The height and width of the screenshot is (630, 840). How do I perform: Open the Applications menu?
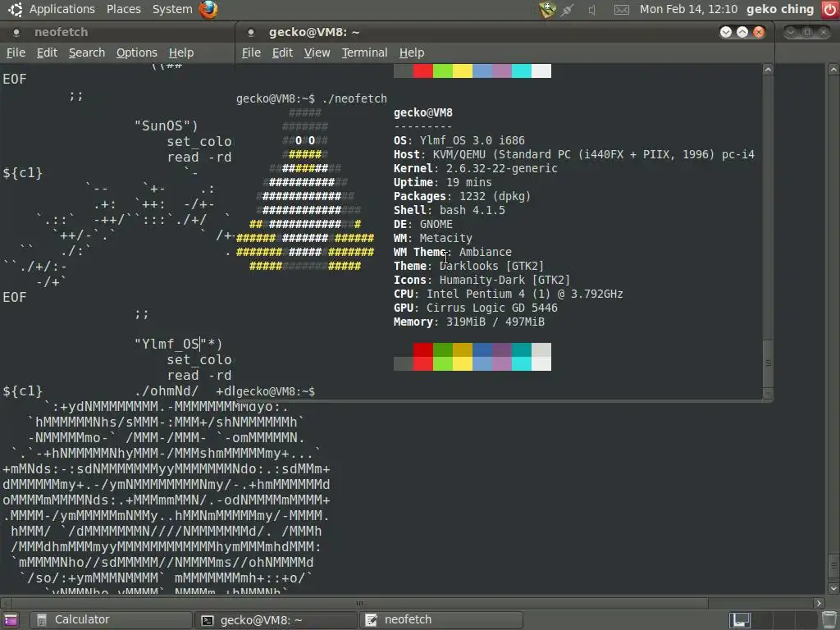[62, 9]
